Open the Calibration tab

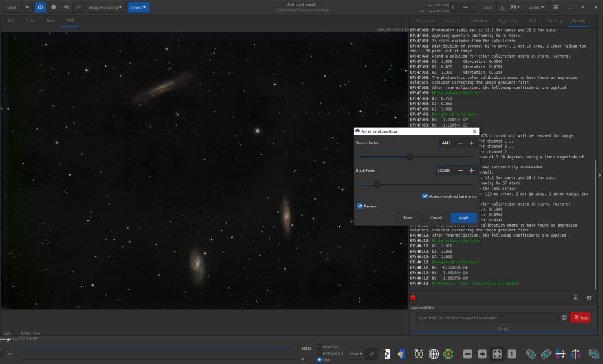point(479,21)
